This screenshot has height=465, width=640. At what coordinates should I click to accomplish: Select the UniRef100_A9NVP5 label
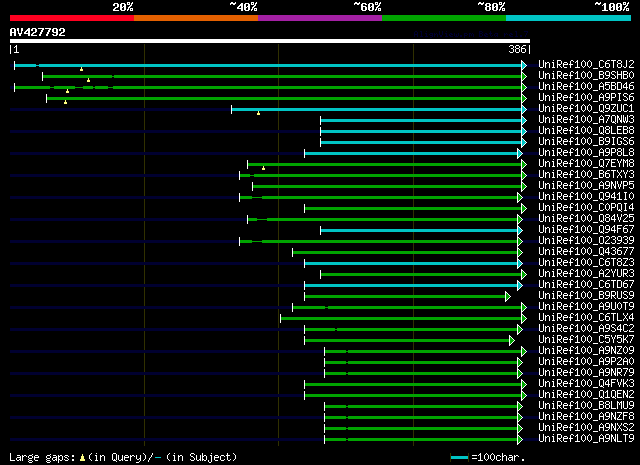coord(586,186)
